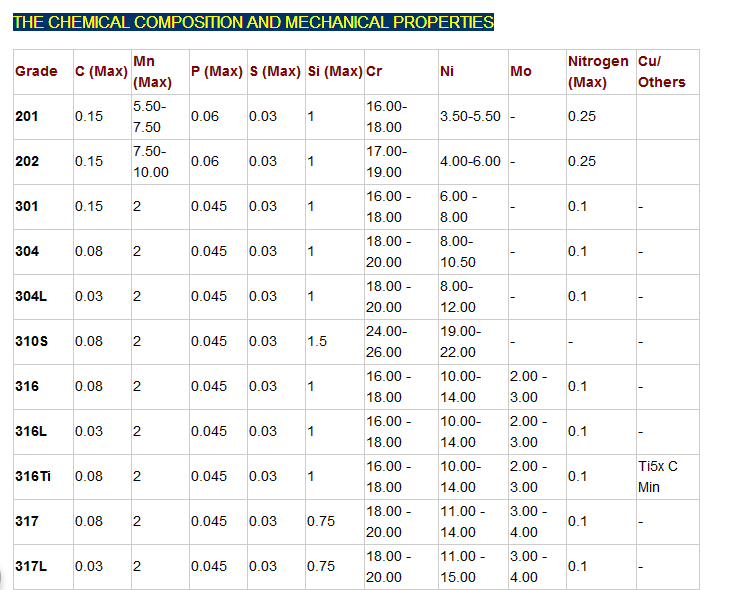
Task: Click S value '0.03' in 304 row
Action: 263,251
